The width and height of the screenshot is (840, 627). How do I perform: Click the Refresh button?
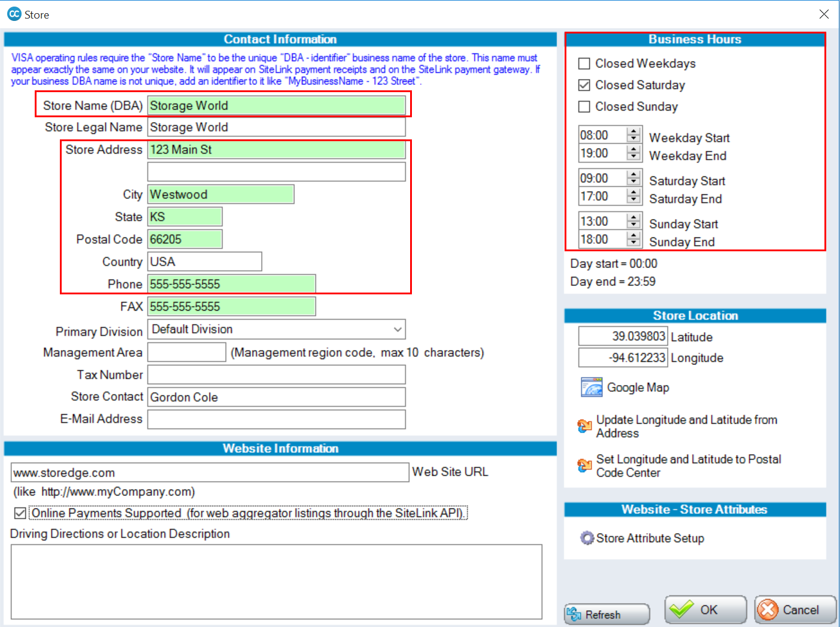click(x=607, y=614)
